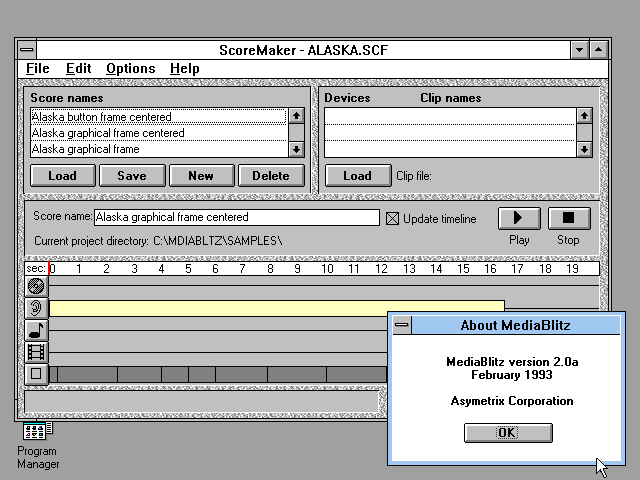The image size is (640, 480).
Task: Click Score names list scroll down arrow
Action: pos(296,149)
